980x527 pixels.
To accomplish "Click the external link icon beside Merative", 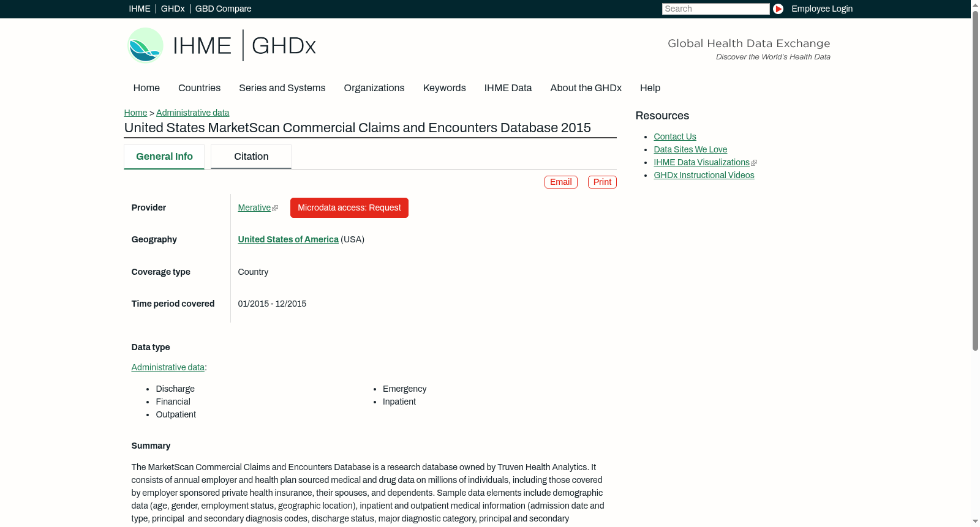I will tap(275, 209).
